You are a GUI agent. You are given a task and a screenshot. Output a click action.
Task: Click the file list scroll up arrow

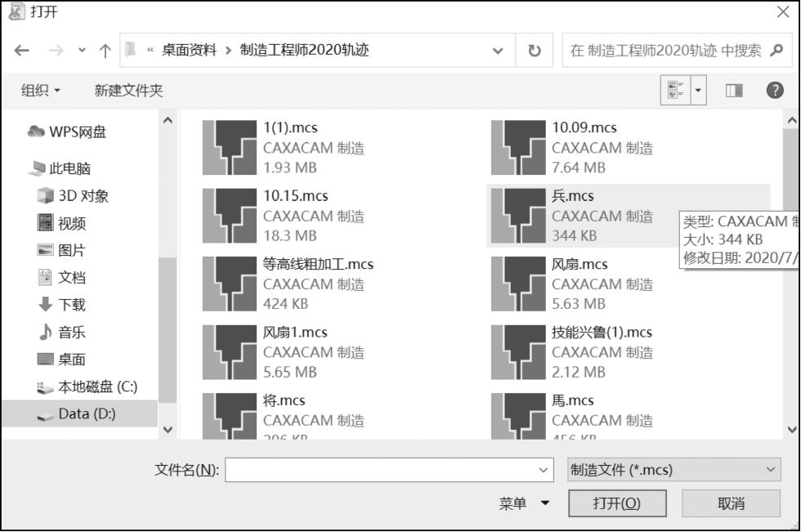792,120
